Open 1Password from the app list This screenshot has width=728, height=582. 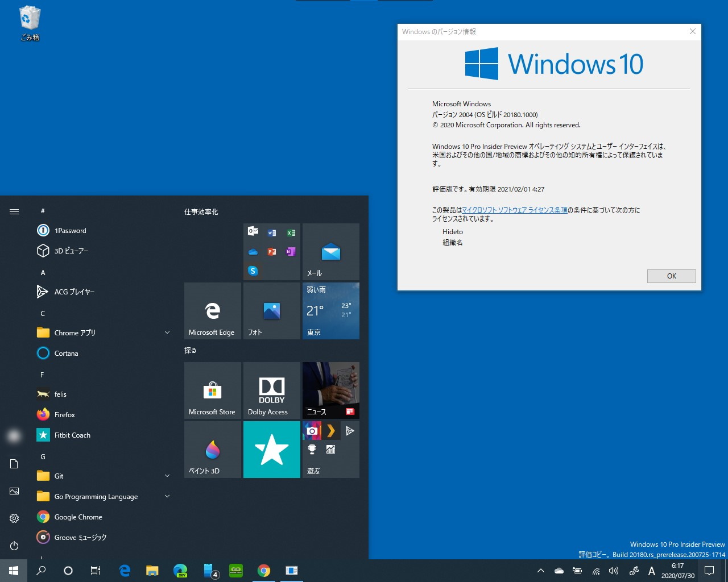click(70, 230)
